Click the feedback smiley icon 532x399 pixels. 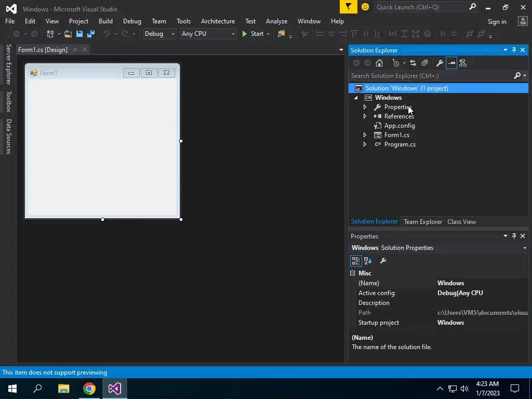pyautogui.click(x=365, y=7)
